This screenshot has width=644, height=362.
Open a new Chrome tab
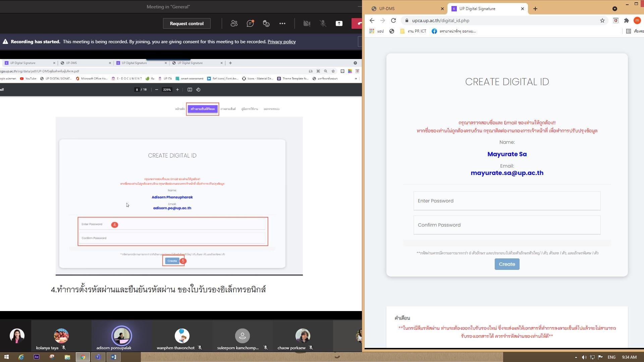[x=535, y=9]
